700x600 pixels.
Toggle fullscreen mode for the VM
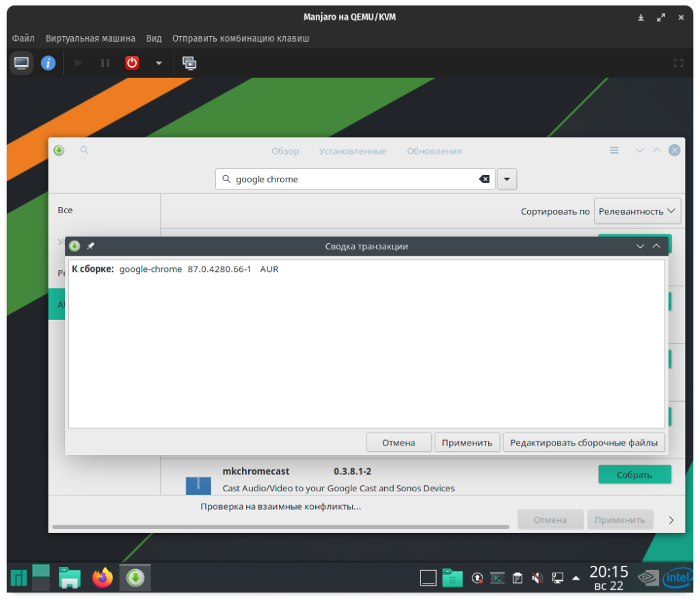678,63
